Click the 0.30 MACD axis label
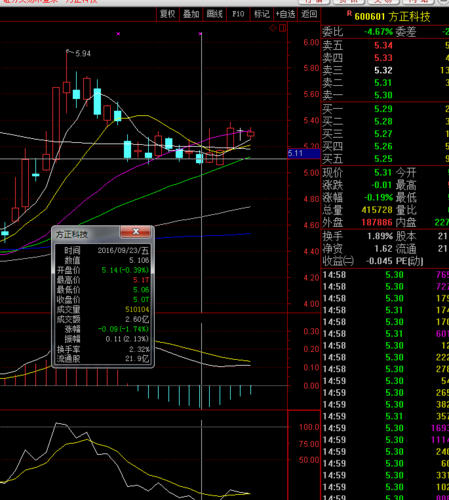This screenshot has width=449, height=500. pos(311,332)
